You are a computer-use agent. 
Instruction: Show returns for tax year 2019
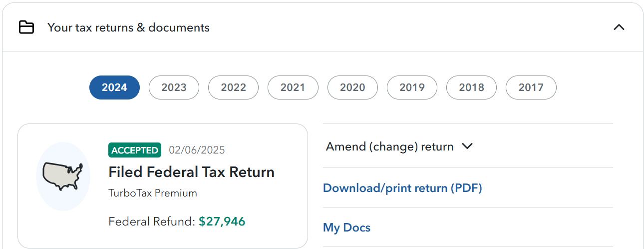[x=412, y=87]
